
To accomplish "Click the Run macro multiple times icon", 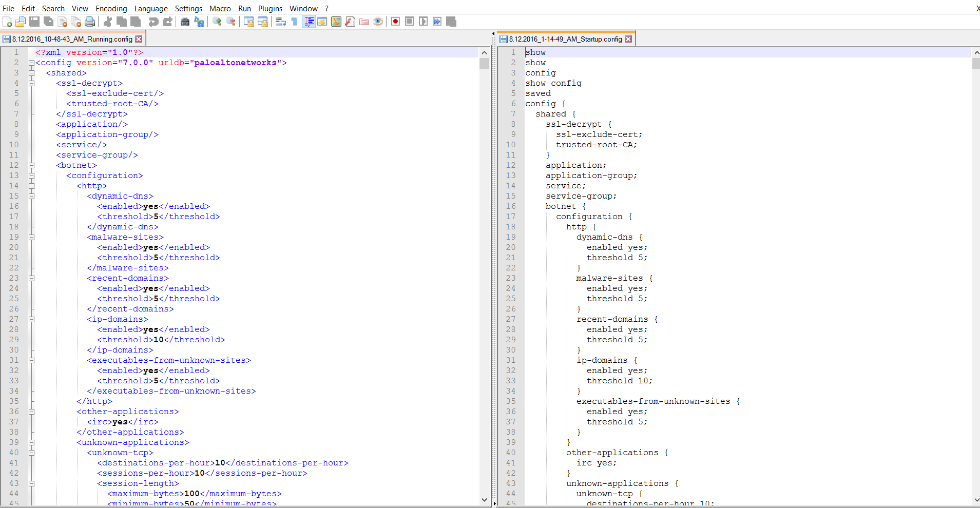I will [x=437, y=22].
